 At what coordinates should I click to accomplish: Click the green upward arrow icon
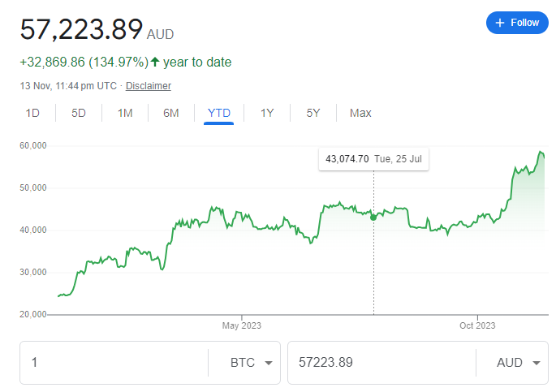154,62
